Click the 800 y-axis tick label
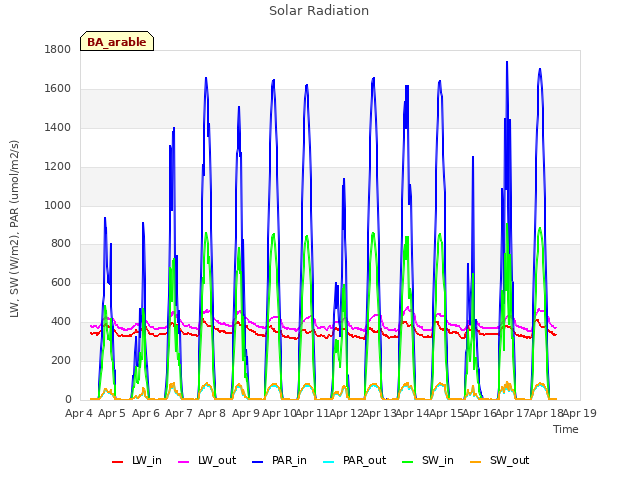The height and width of the screenshot is (480, 640). click(x=61, y=244)
